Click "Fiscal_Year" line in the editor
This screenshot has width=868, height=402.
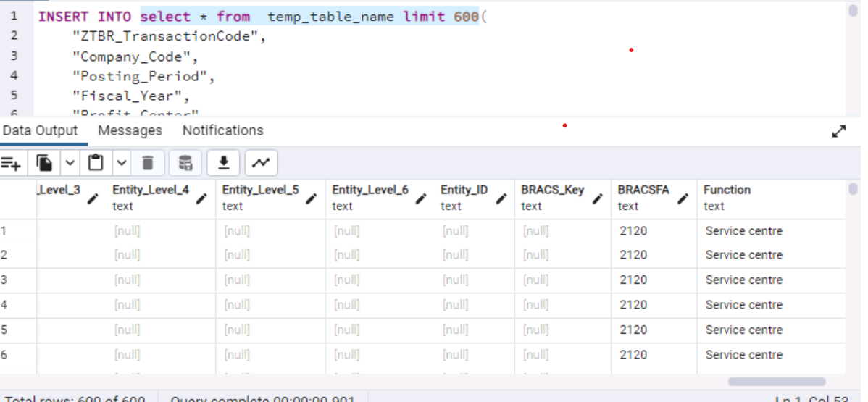131,96
